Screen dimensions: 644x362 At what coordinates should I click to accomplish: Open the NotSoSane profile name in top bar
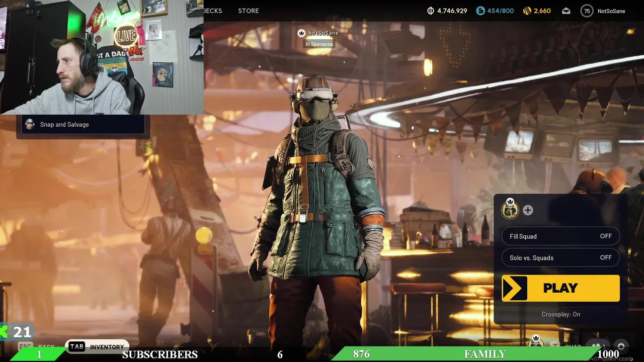pos(611,11)
